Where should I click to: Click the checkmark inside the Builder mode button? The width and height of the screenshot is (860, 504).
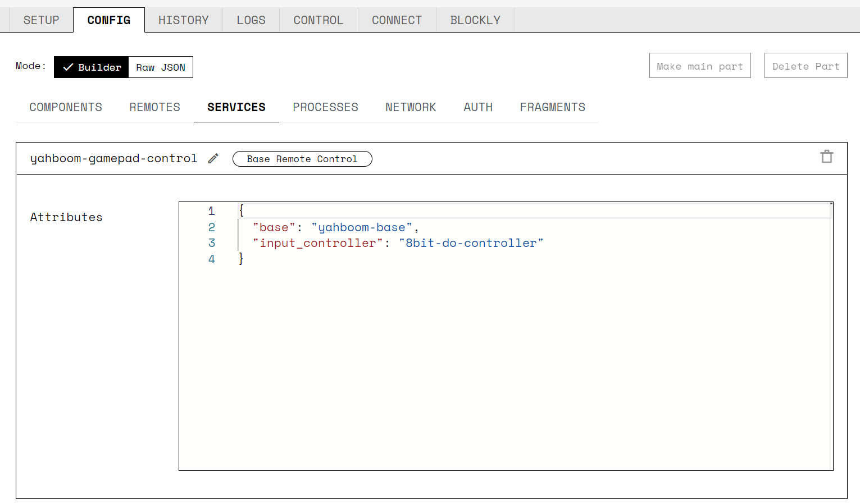[68, 67]
